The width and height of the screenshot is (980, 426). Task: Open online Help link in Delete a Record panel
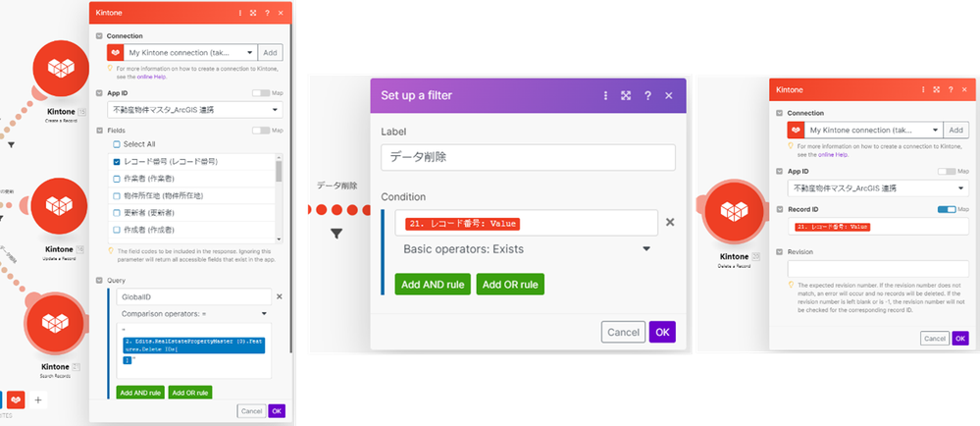(x=833, y=154)
